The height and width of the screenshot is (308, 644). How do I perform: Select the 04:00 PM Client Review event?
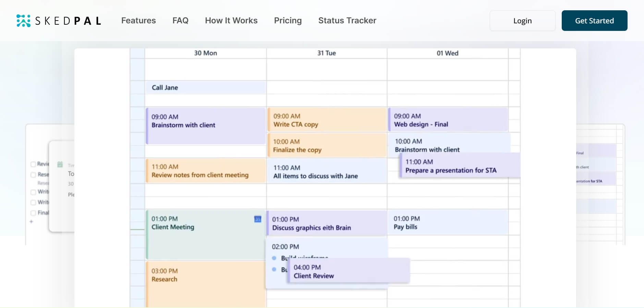(348, 271)
